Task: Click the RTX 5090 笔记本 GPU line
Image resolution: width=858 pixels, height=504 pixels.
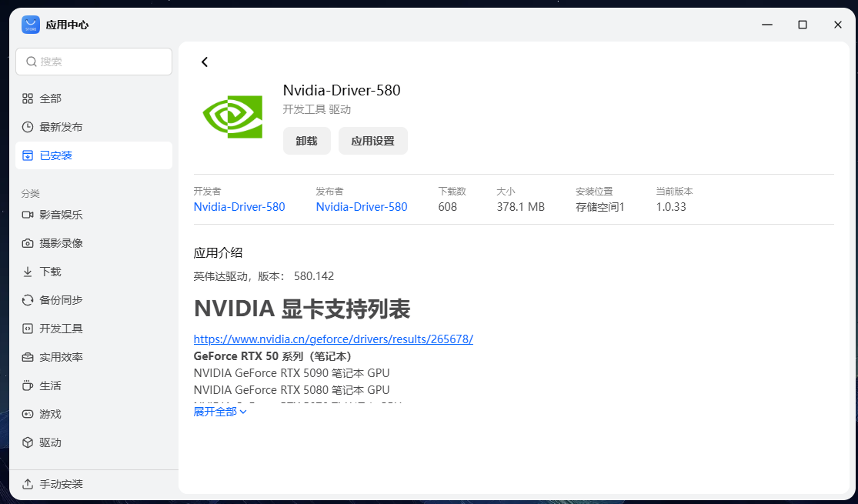Action: click(292, 373)
